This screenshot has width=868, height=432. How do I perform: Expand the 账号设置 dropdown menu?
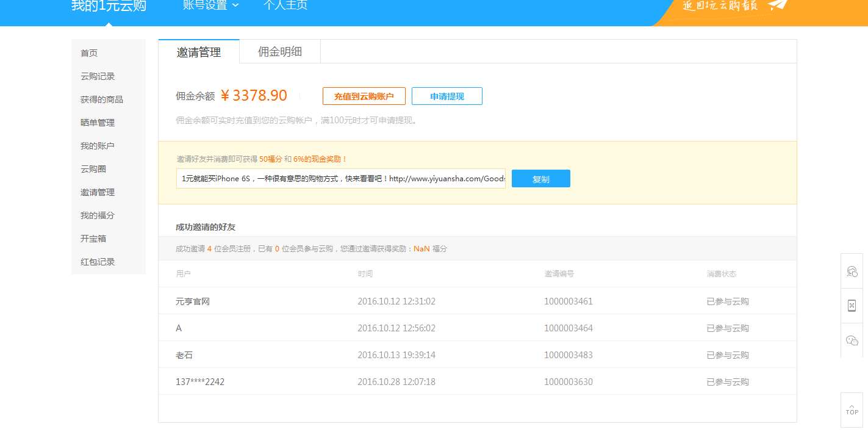tap(210, 5)
